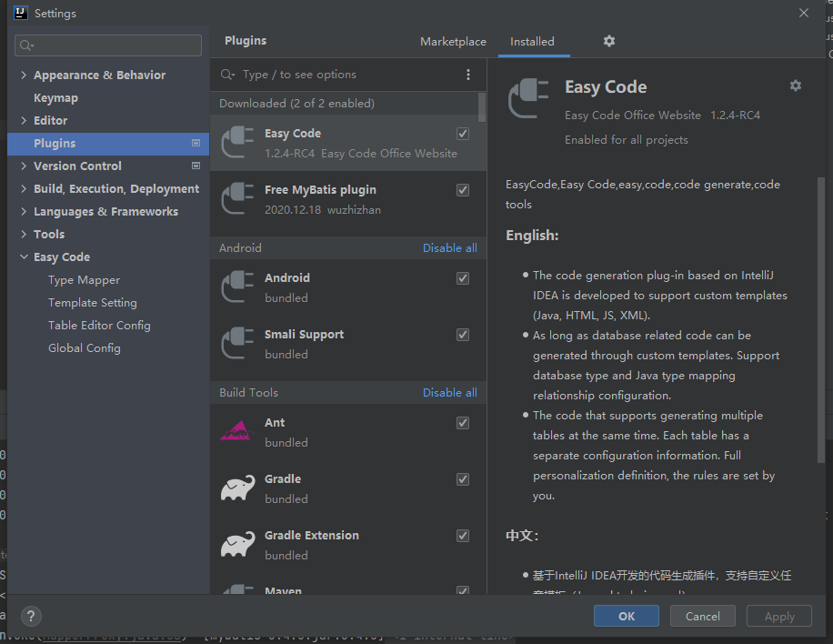Image resolution: width=833 pixels, height=644 pixels.
Task: Click the plugin list scrollbar
Action: [x=481, y=107]
